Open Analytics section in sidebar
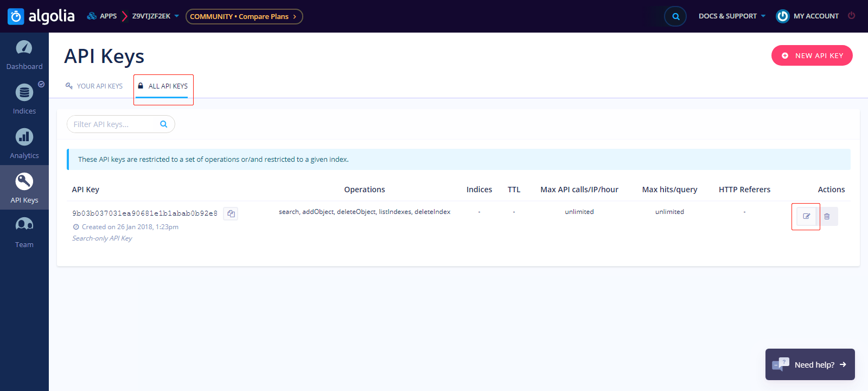The image size is (868, 391). [24, 144]
